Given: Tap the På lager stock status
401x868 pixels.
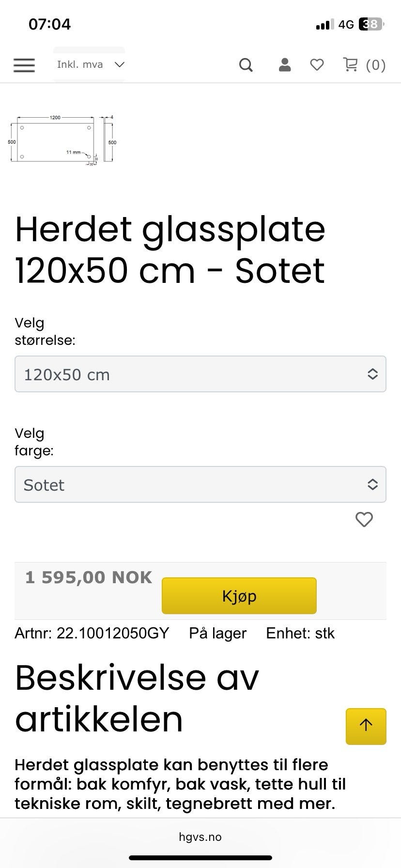Looking at the screenshot, I should tap(218, 633).
